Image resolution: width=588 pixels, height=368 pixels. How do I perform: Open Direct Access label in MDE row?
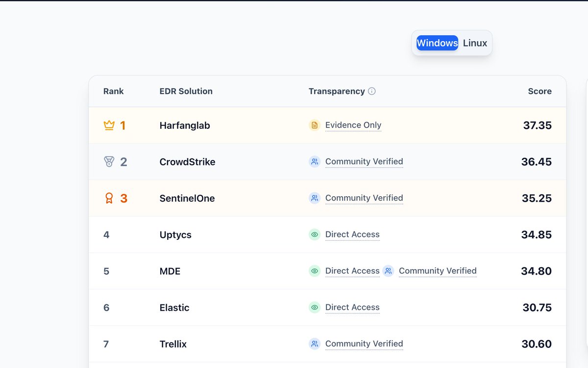(352, 271)
